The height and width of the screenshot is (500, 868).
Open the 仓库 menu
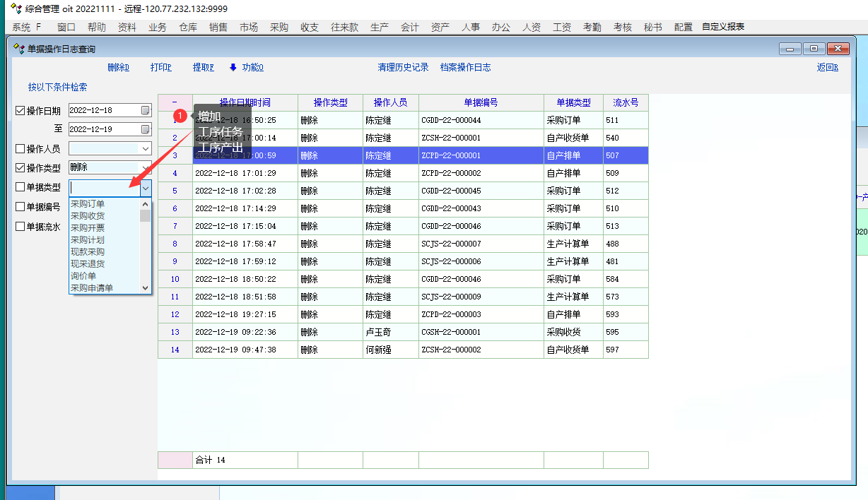click(x=188, y=28)
